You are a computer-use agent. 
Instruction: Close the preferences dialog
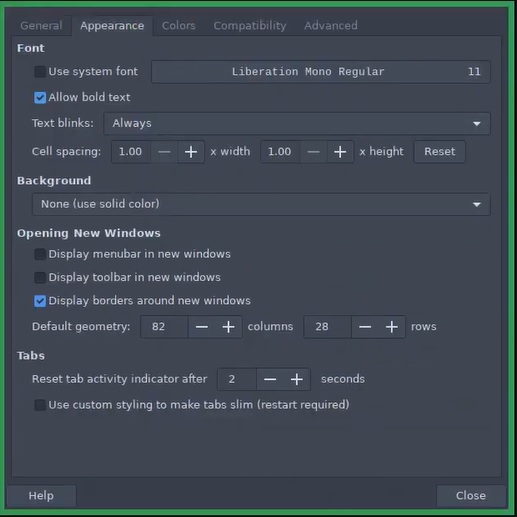coord(471,496)
